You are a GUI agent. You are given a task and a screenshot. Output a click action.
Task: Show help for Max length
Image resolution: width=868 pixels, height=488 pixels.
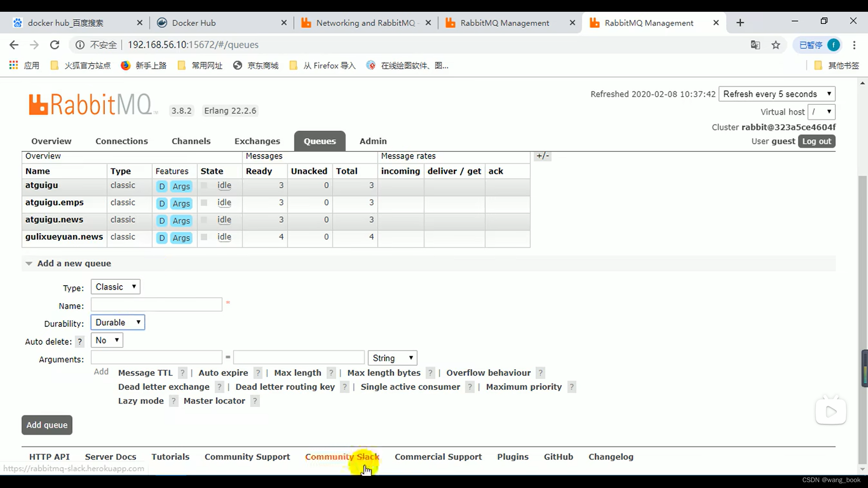tap(331, 373)
